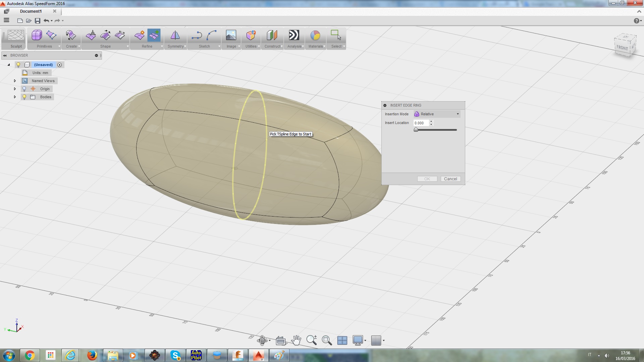Open the Insertion Mode Relative dropdown
The height and width of the screenshot is (362, 644).
coord(437,114)
